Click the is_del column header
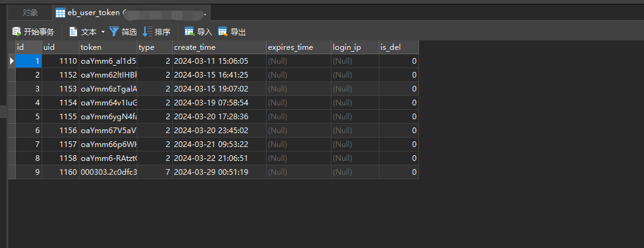 399,47
